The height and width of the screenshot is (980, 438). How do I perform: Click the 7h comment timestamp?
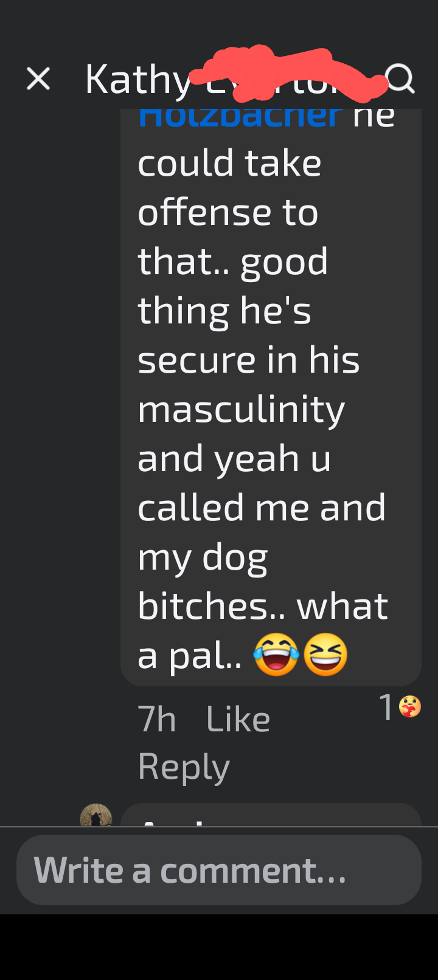click(157, 719)
